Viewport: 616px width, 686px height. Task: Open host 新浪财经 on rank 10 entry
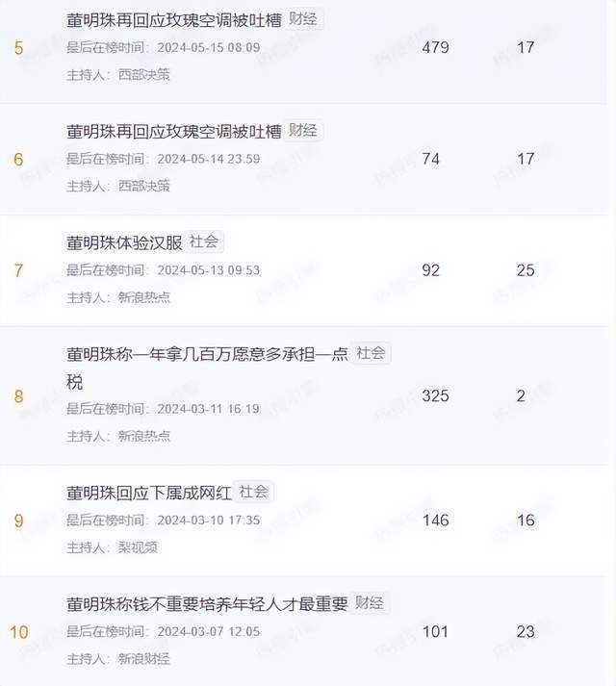(144, 659)
